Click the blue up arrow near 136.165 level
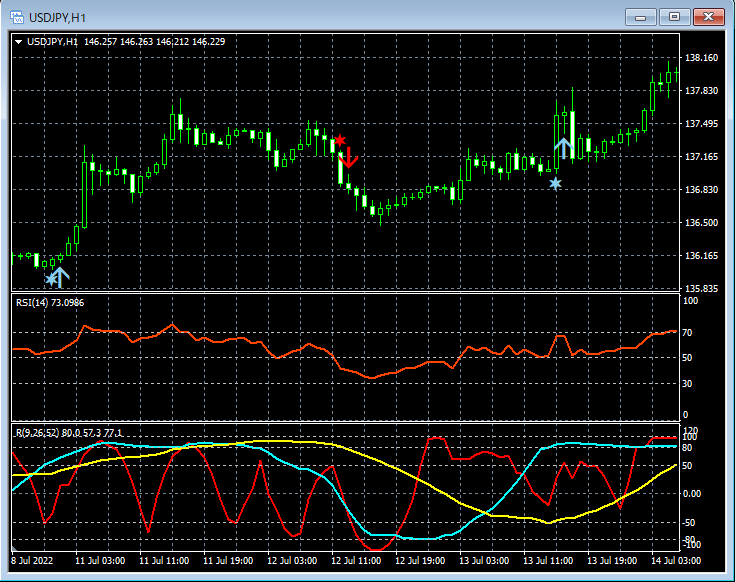 tap(60, 276)
